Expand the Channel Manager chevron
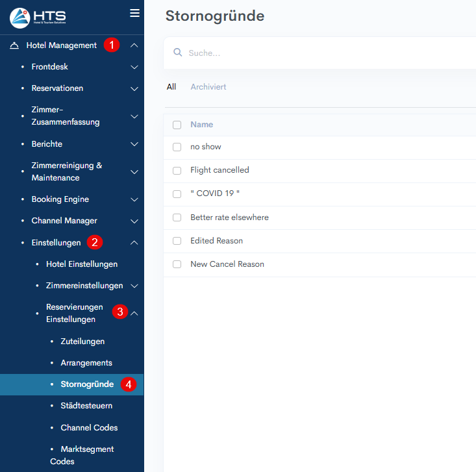The width and height of the screenshot is (476, 472). [x=134, y=221]
